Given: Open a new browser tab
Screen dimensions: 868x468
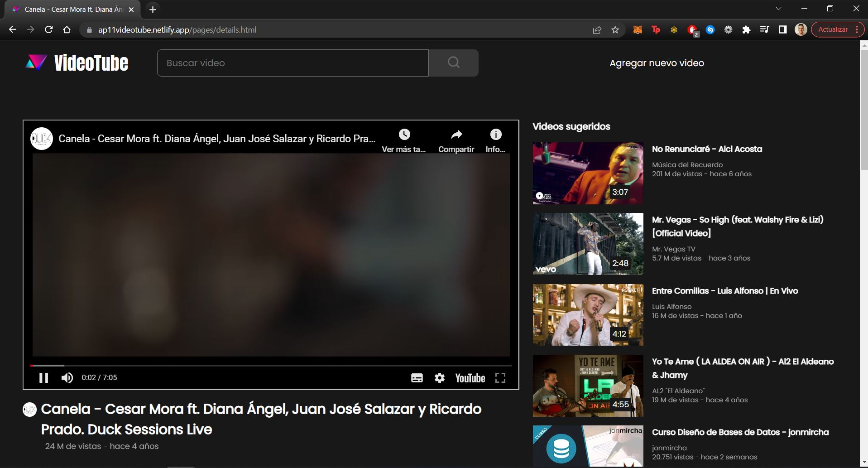Looking at the screenshot, I should click(153, 10).
